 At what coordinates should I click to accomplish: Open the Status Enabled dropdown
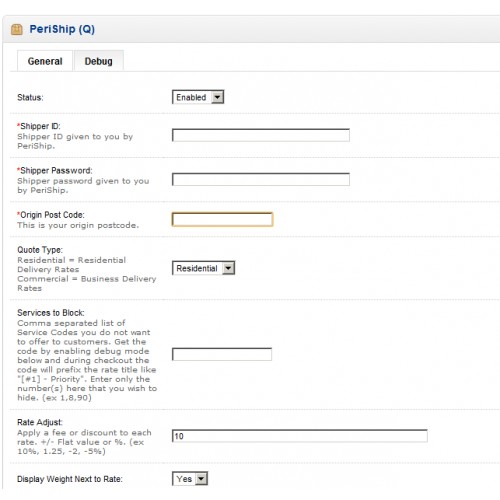(x=198, y=97)
